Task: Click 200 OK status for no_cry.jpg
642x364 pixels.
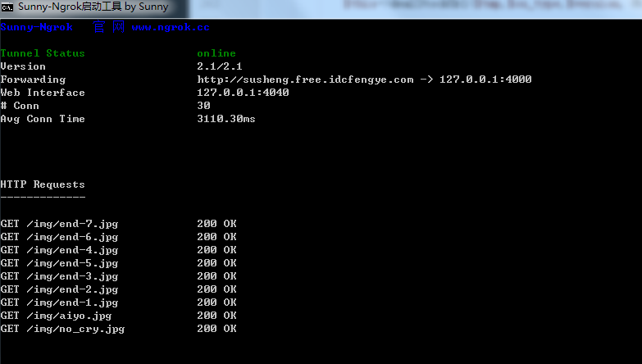Action: point(216,329)
